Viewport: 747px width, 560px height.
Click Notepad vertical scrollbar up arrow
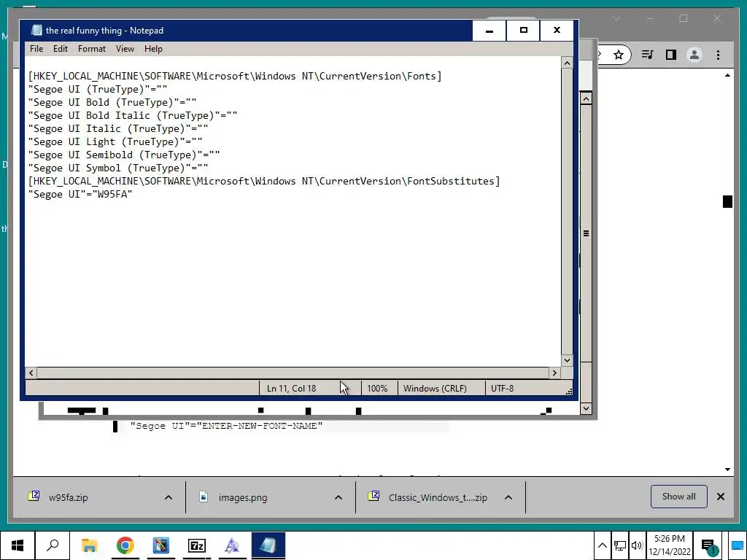coord(567,63)
